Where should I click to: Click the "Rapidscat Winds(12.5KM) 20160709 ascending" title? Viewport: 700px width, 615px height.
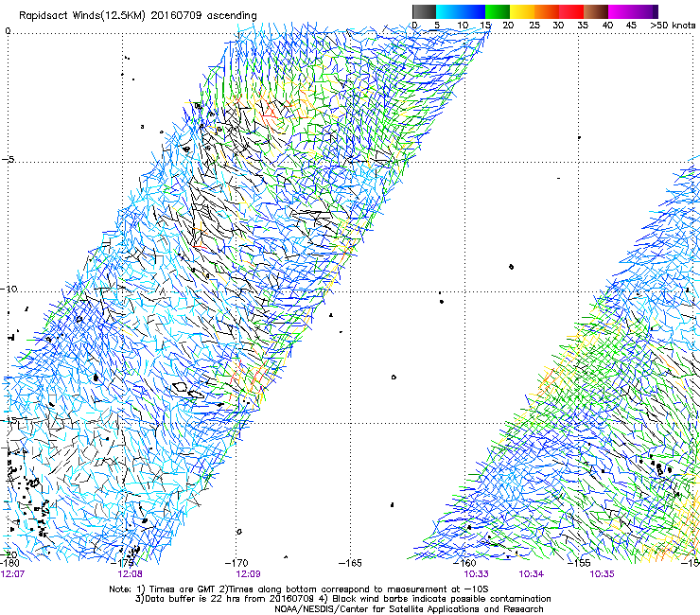coord(138,16)
